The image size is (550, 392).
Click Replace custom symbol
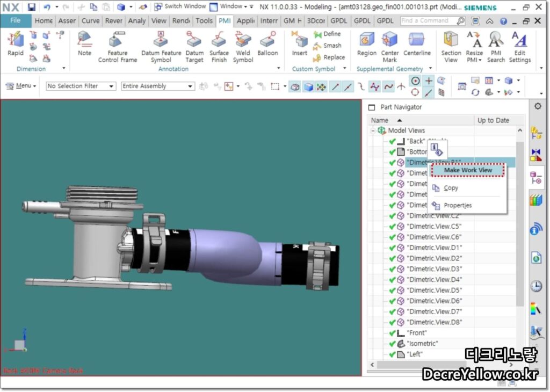tap(329, 57)
